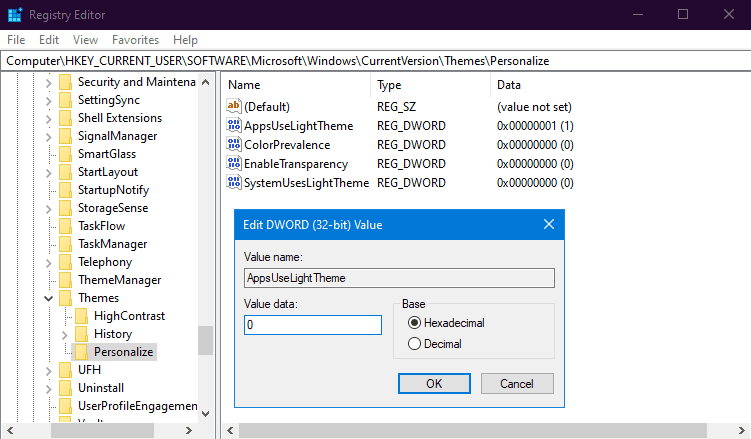Click the (value not set) data cell

tap(534, 106)
